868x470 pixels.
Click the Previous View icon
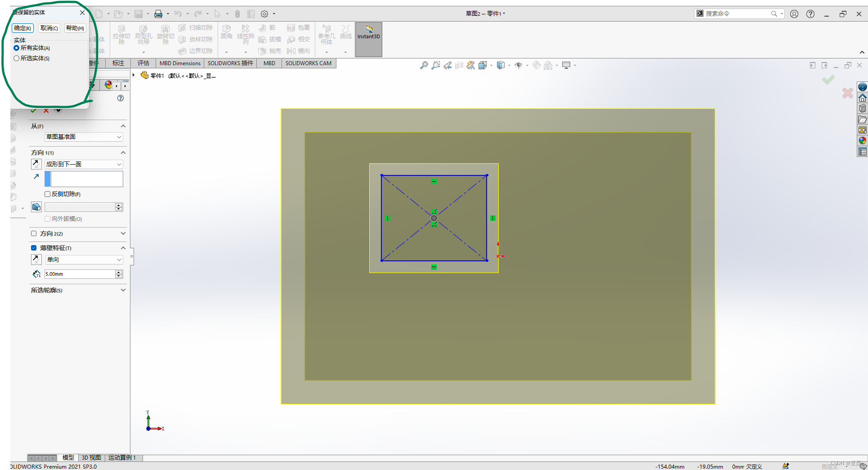(x=447, y=66)
